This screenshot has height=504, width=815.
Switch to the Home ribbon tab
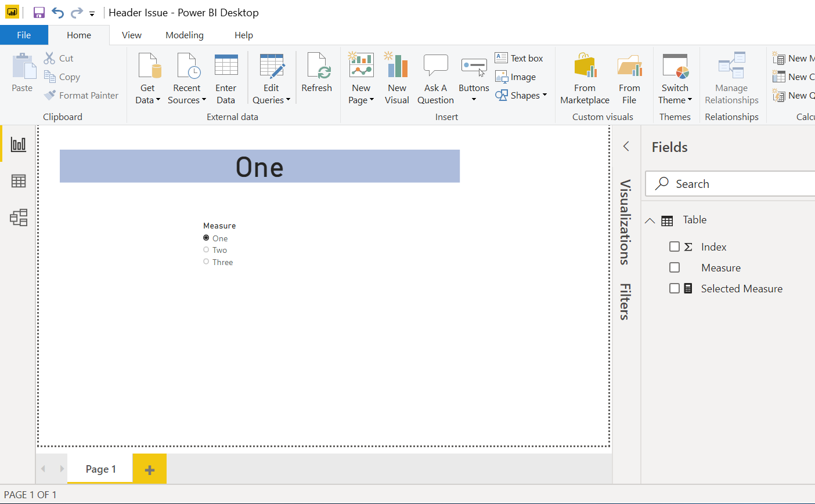click(x=79, y=35)
